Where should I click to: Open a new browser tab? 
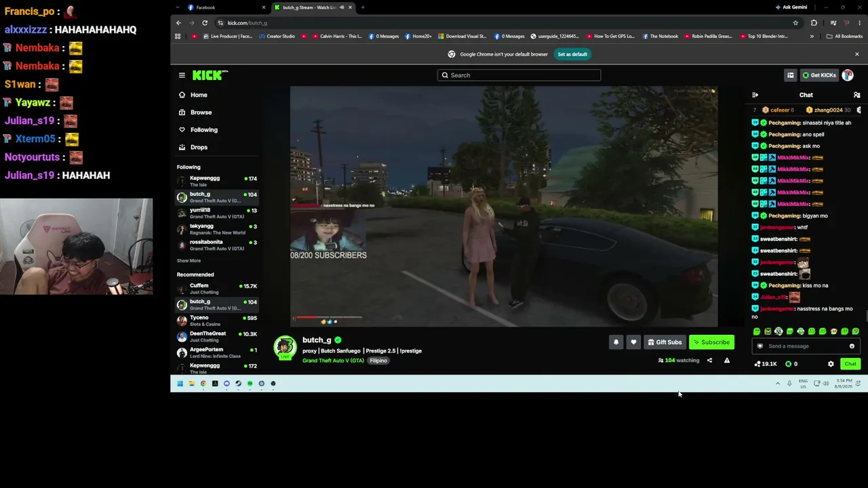click(363, 7)
